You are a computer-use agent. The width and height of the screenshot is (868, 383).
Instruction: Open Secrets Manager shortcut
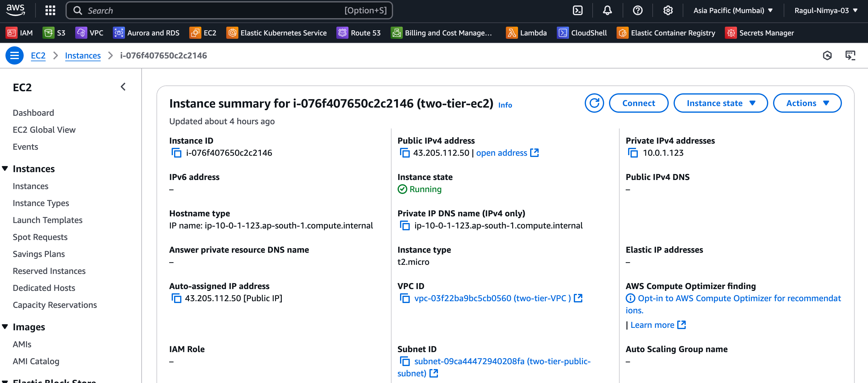pos(759,33)
